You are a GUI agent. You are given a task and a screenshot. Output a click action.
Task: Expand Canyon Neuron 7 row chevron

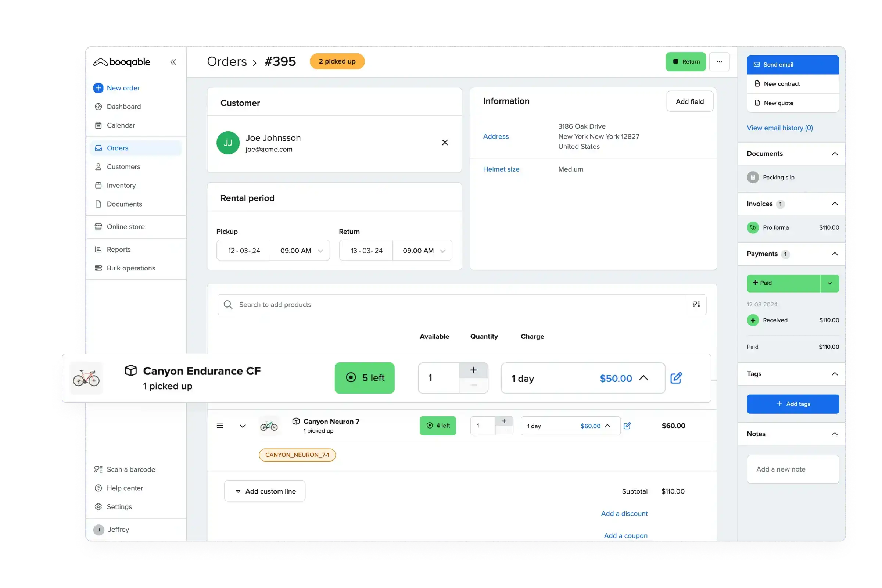pyautogui.click(x=243, y=426)
